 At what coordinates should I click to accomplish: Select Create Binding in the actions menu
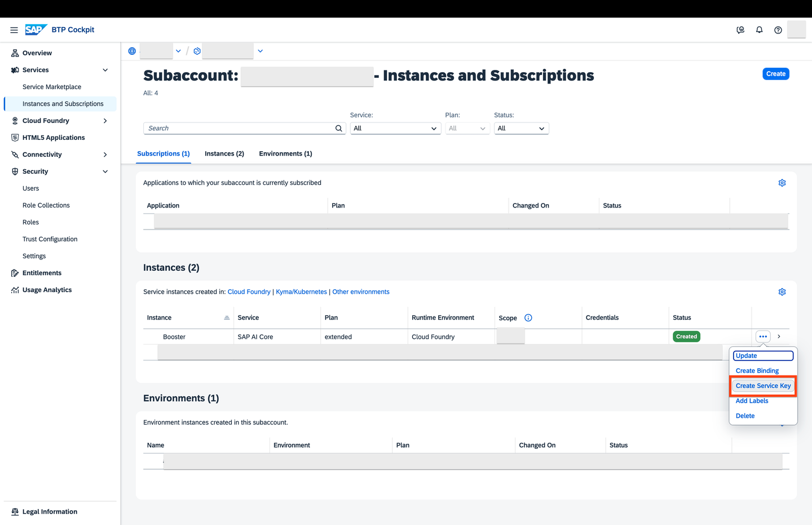coord(757,370)
